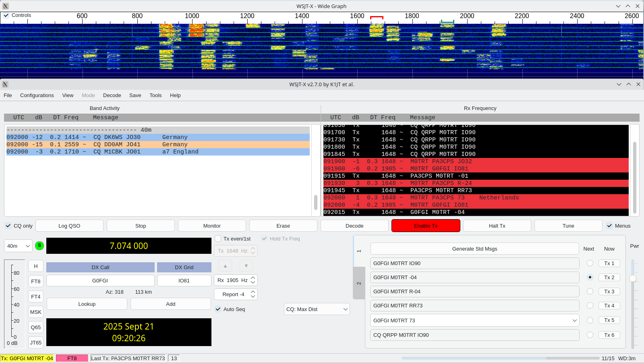This screenshot has height=363, width=644.
Task: Open the Decode menu
Action: click(112, 95)
